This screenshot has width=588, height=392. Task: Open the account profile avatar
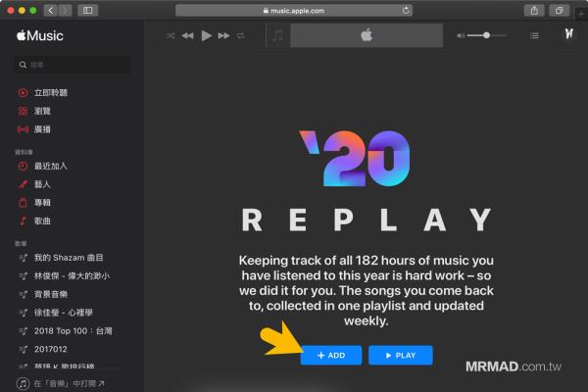[568, 34]
